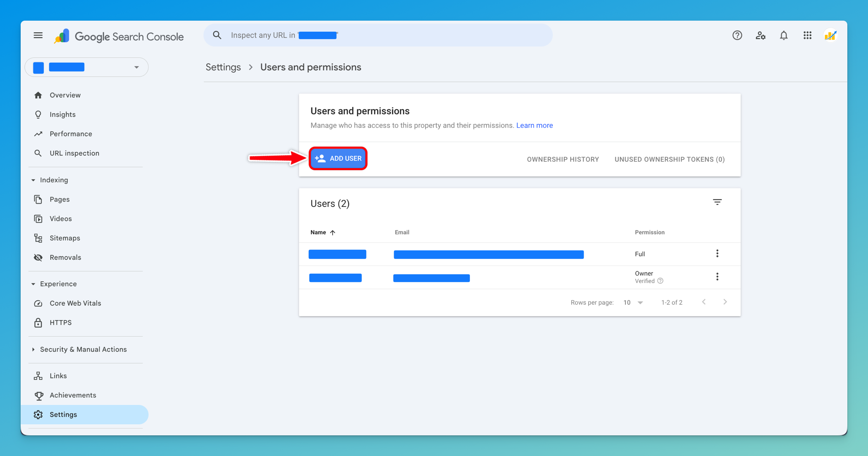868x456 pixels.
Task: Open the filter icon in Users panel
Action: click(x=718, y=202)
